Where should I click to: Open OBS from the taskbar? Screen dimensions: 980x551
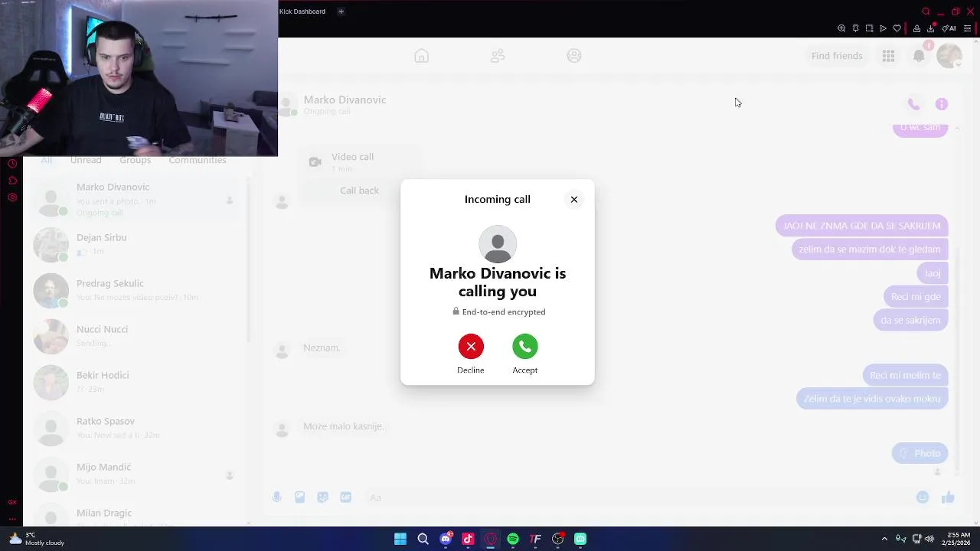point(558,539)
